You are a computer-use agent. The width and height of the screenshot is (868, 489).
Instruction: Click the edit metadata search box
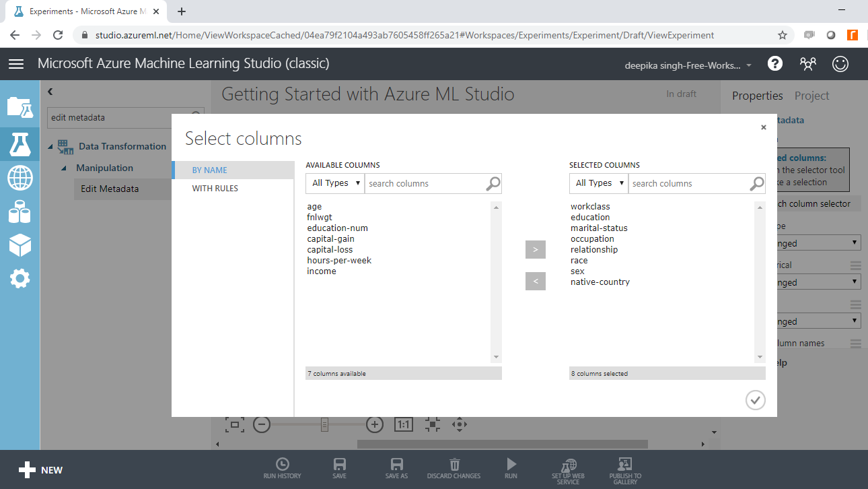(110, 117)
